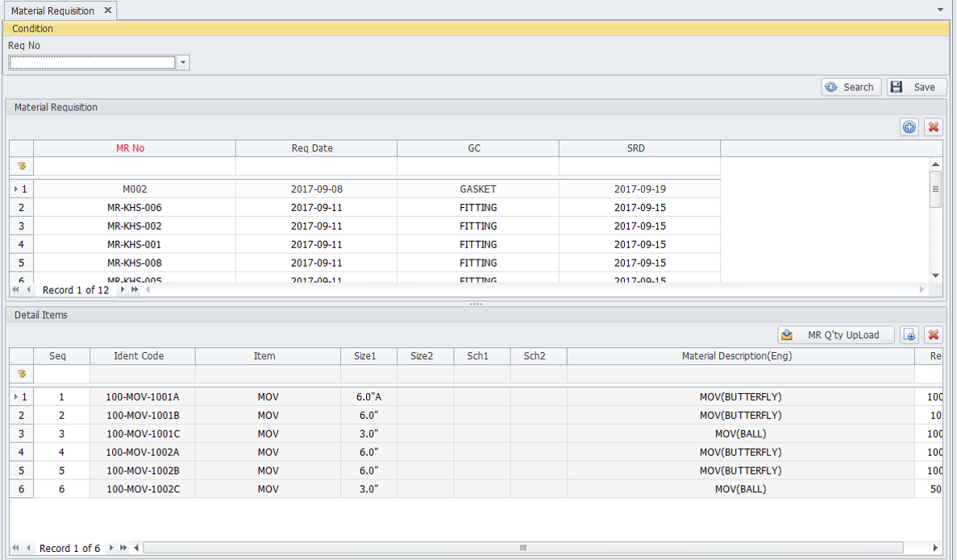Open the tab list dropdown arrow at top right
This screenshot has height=560, width=957.
(940, 10)
